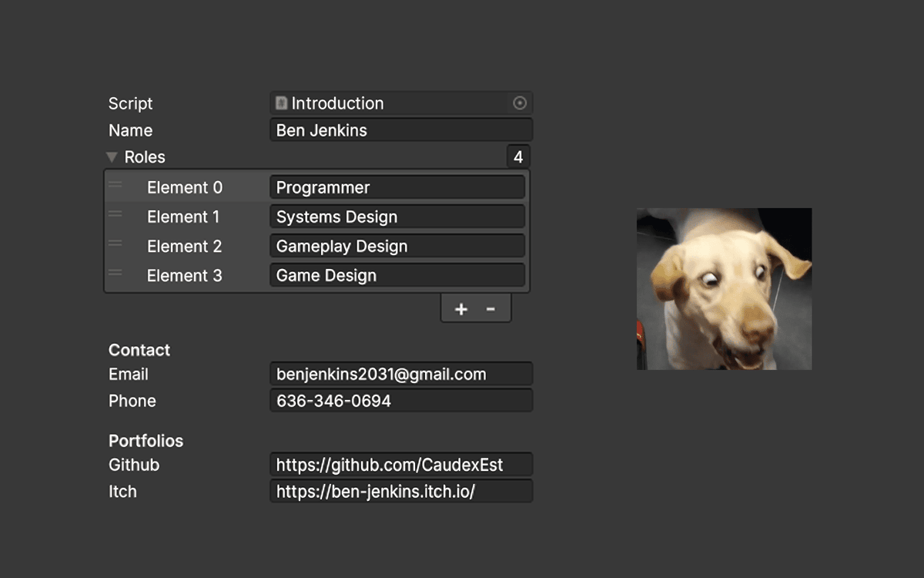Select the Element 3 row label
Viewport: 924px width, 578px height.
[x=185, y=275]
